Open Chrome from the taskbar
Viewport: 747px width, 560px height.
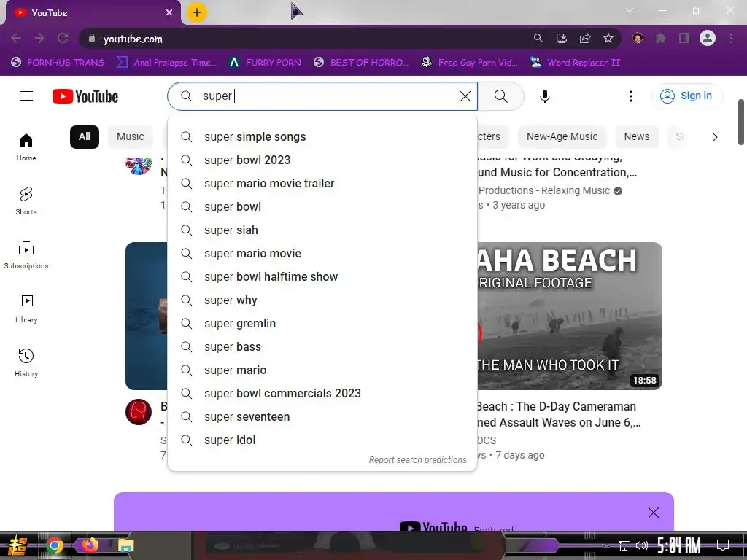[x=54, y=545]
